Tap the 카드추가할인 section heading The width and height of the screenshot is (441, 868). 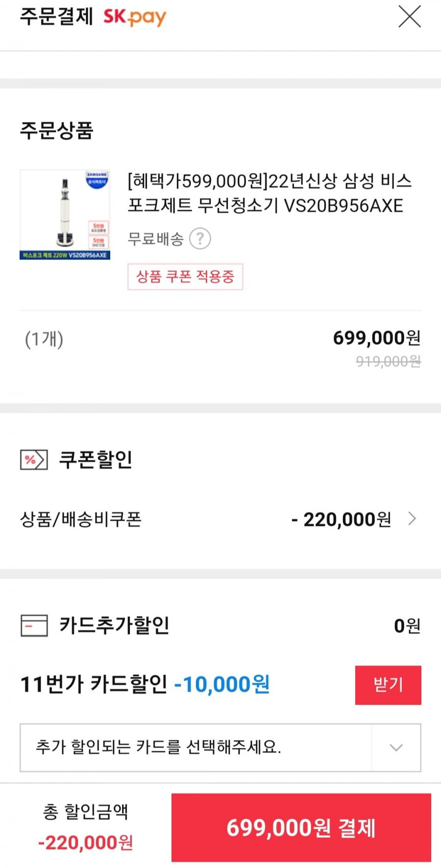pyautogui.click(x=114, y=625)
